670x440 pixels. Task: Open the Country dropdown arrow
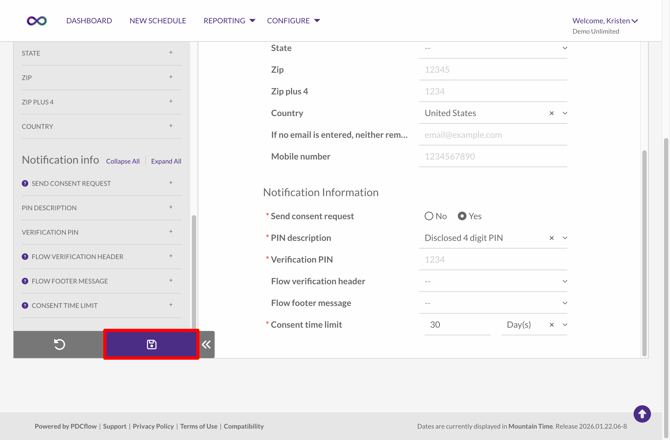(x=565, y=113)
